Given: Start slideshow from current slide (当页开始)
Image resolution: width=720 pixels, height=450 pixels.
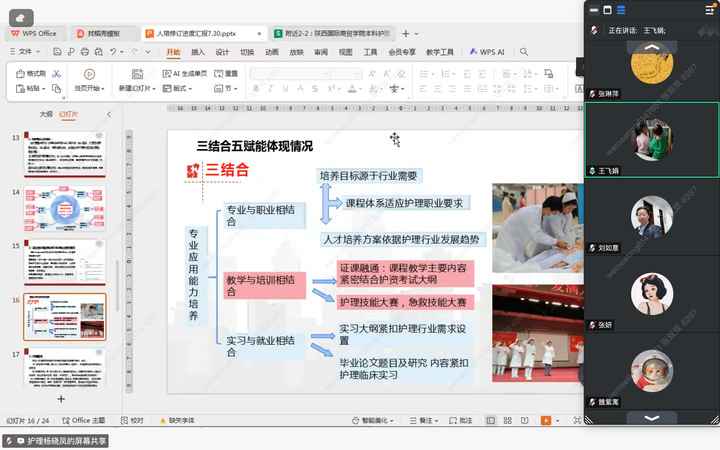Looking at the screenshot, I should 89,80.
